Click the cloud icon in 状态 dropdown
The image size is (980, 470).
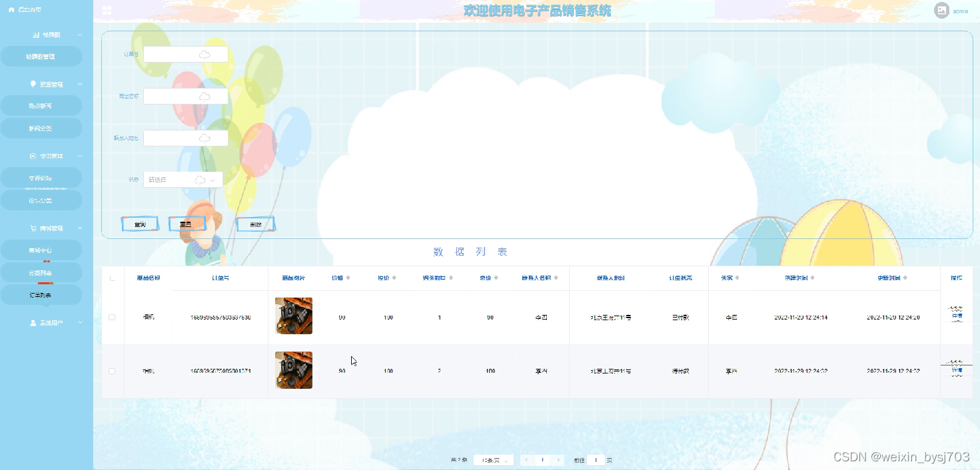point(200,180)
